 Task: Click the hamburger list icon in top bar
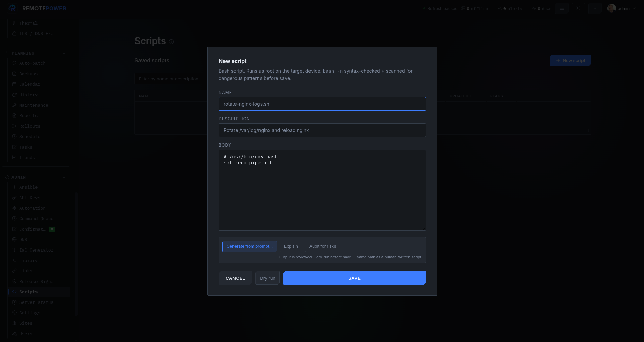(x=562, y=8)
